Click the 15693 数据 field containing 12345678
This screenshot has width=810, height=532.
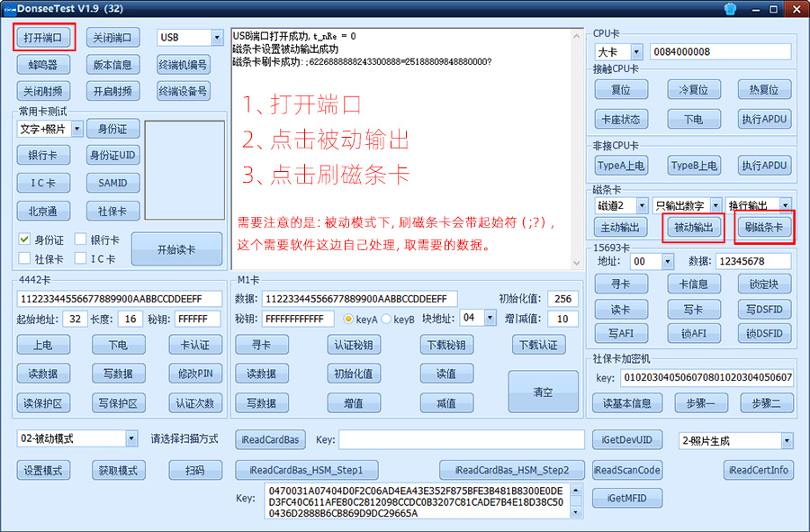coord(753,261)
